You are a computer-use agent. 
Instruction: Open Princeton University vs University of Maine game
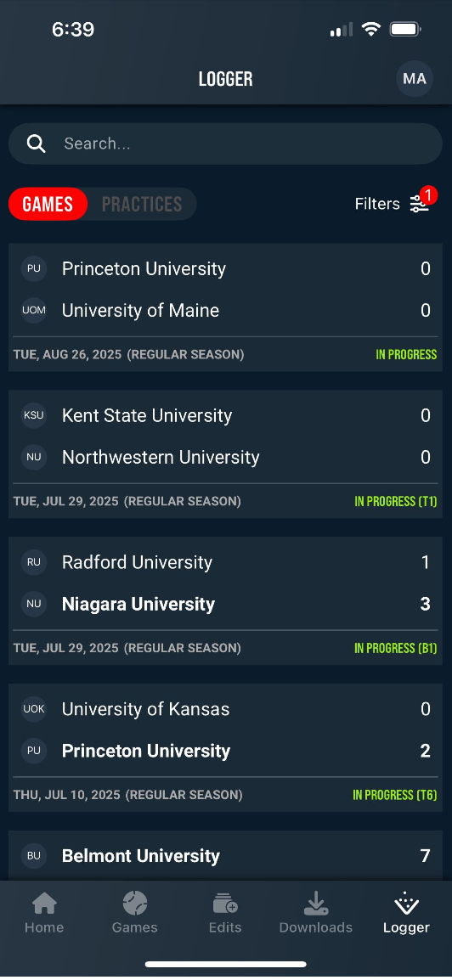225,307
